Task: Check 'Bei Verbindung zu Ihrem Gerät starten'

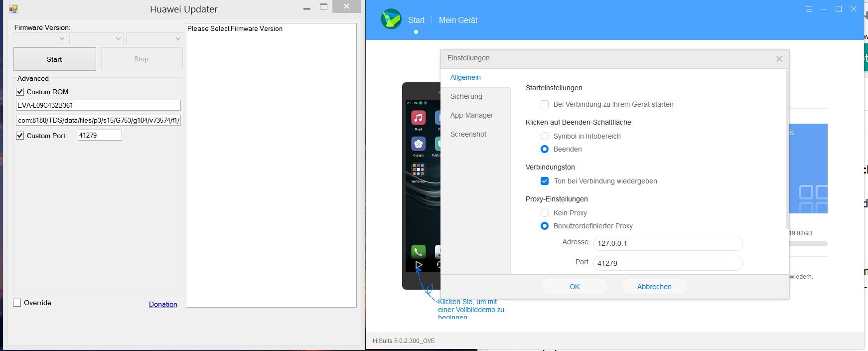Action: point(545,104)
